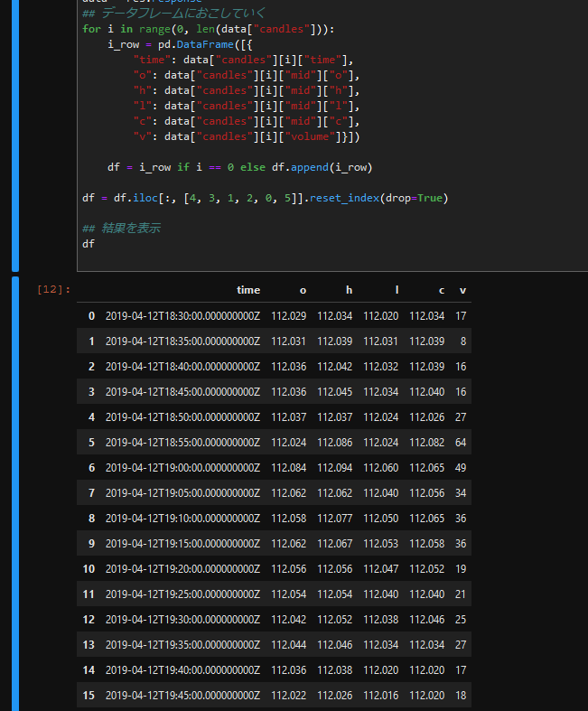
Task: Click the final 'df' code line
Action: click(x=89, y=244)
